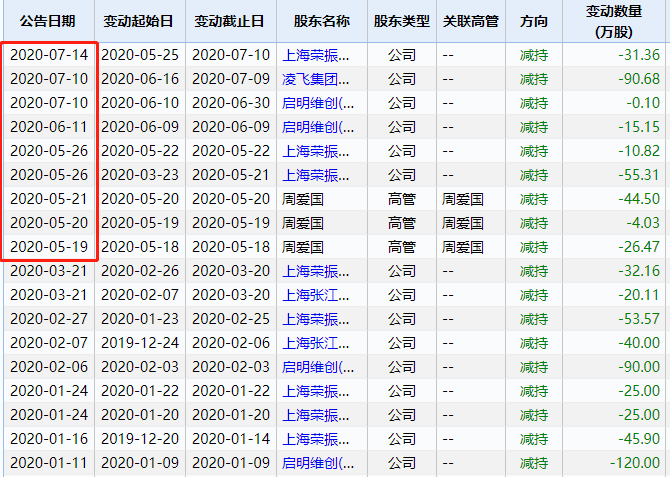The height and width of the screenshot is (477, 670).
Task: Select the change amount -0.10
Action: pyautogui.click(x=643, y=103)
